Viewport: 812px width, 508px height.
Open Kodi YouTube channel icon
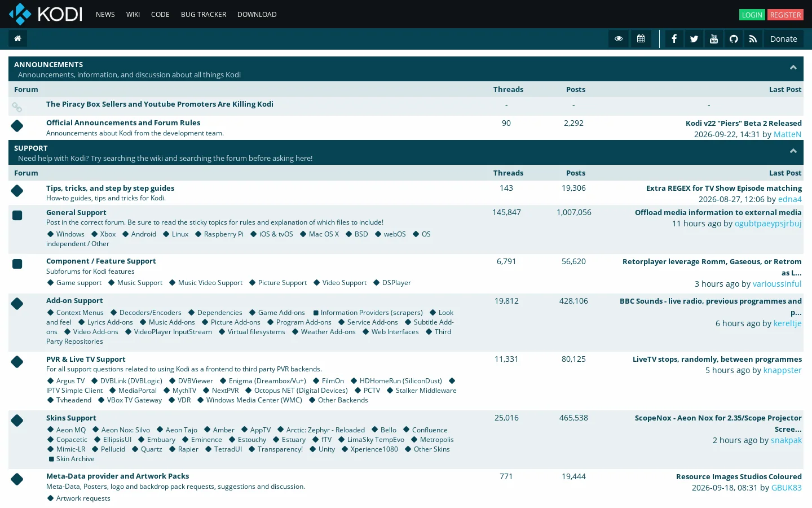(714, 39)
